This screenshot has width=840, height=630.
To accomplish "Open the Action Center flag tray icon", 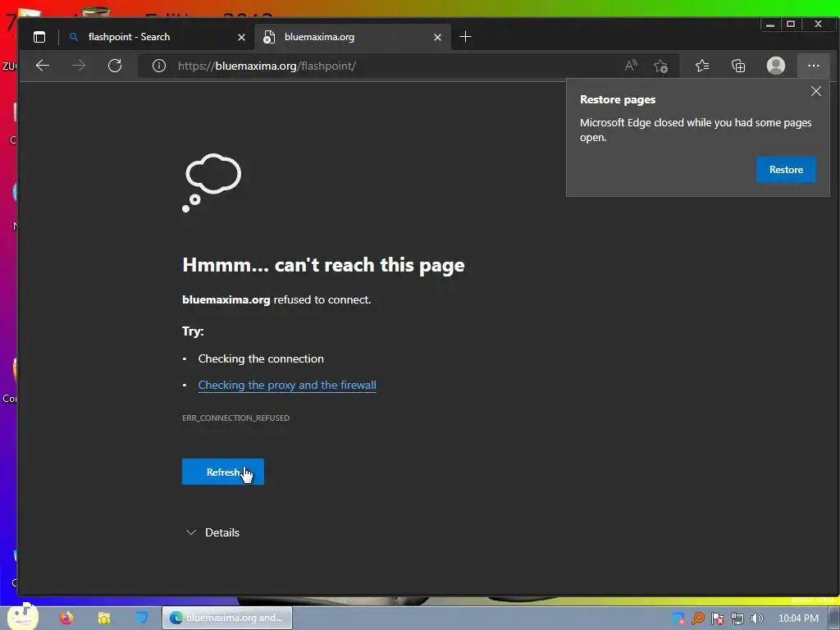I will [717, 619].
